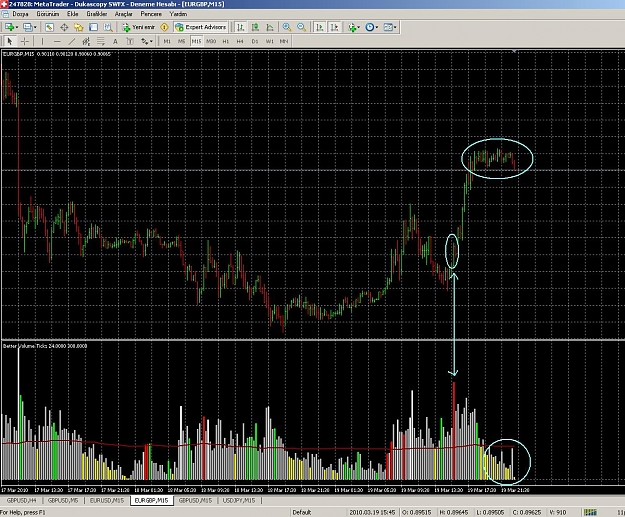
Task: Open the Ekle menu
Action: [73, 14]
